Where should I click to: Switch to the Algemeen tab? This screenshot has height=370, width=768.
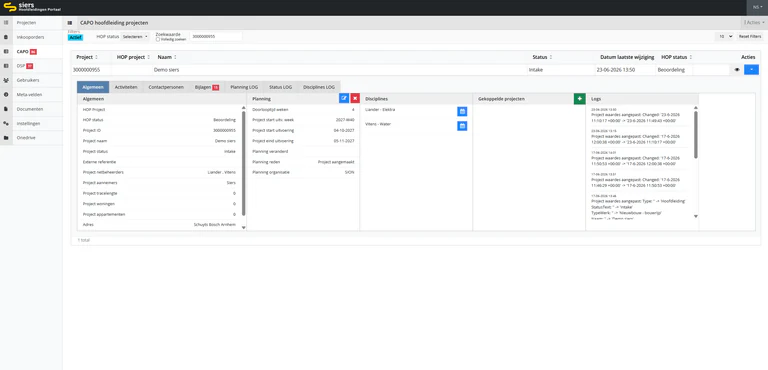[x=93, y=87]
